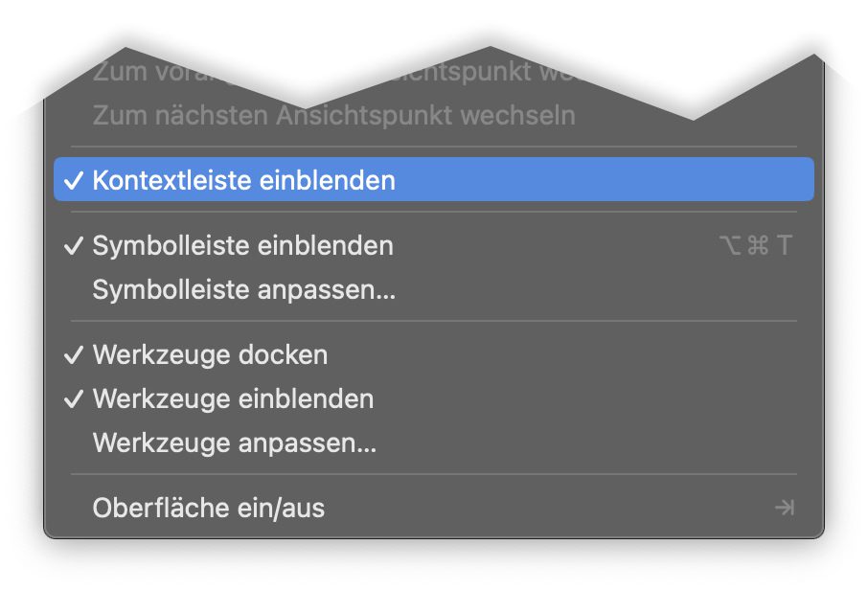Select Kontextleiste einblenden menu entry

pyautogui.click(x=243, y=180)
